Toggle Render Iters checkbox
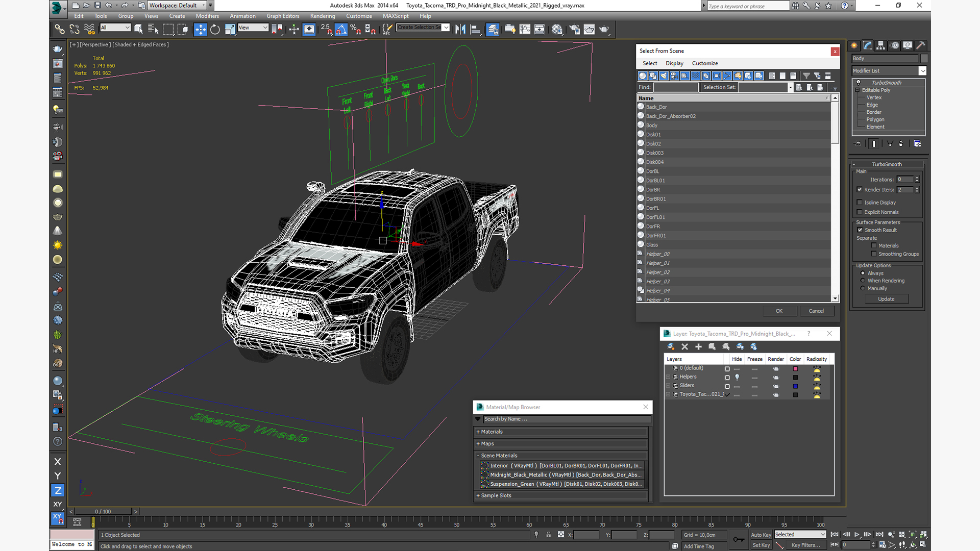980x551 pixels. click(860, 190)
